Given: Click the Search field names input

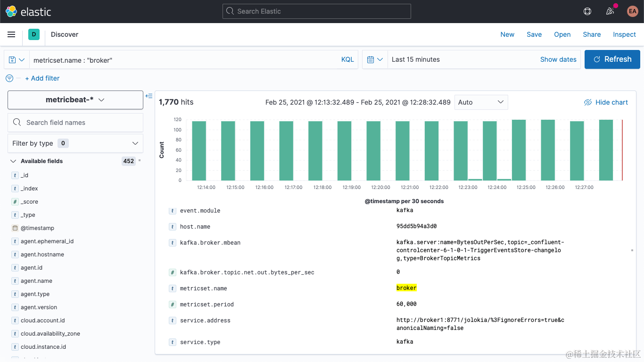Looking at the screenshot, I should (x=75, y=123).
